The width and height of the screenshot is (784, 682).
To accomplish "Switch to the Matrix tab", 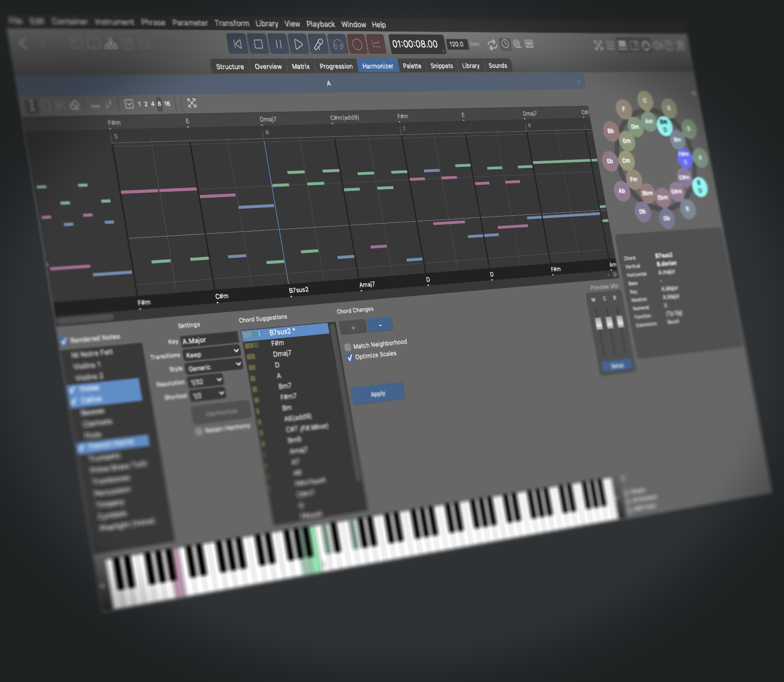I will [x=300, y=66].
